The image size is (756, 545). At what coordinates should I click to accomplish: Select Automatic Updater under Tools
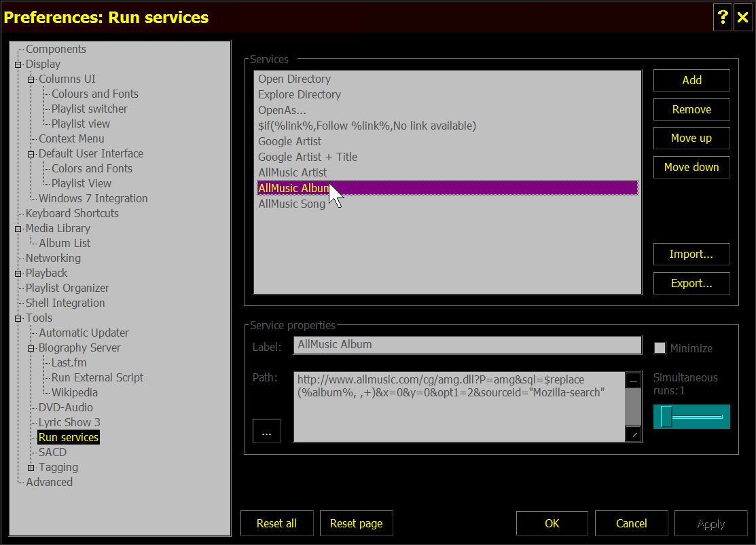coord(84,333)
